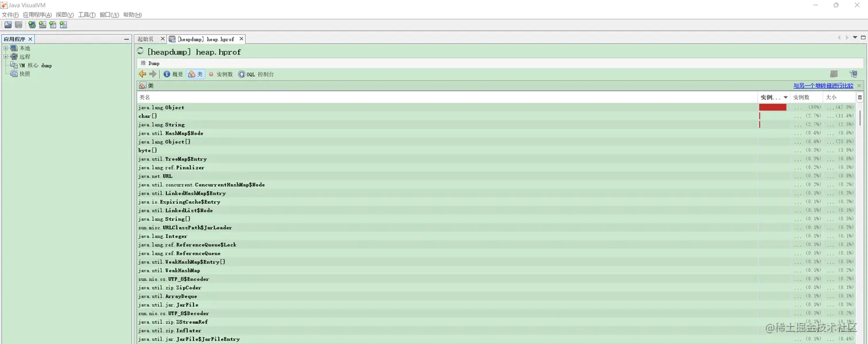Click the compare with another heap dump link
The image size is (868, 344).
coord(823,85)
